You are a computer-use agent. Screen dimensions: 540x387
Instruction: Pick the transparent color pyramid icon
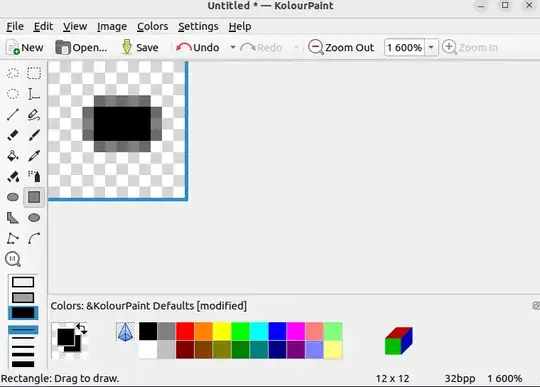point(125,332)
